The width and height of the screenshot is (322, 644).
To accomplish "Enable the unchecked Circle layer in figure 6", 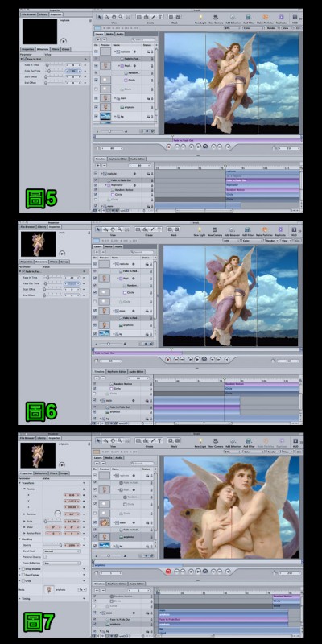I will 96,302.
